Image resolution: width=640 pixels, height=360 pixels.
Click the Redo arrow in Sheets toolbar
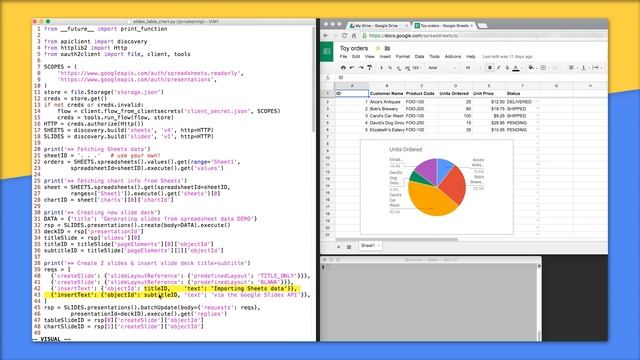click(x=361, y=68)
